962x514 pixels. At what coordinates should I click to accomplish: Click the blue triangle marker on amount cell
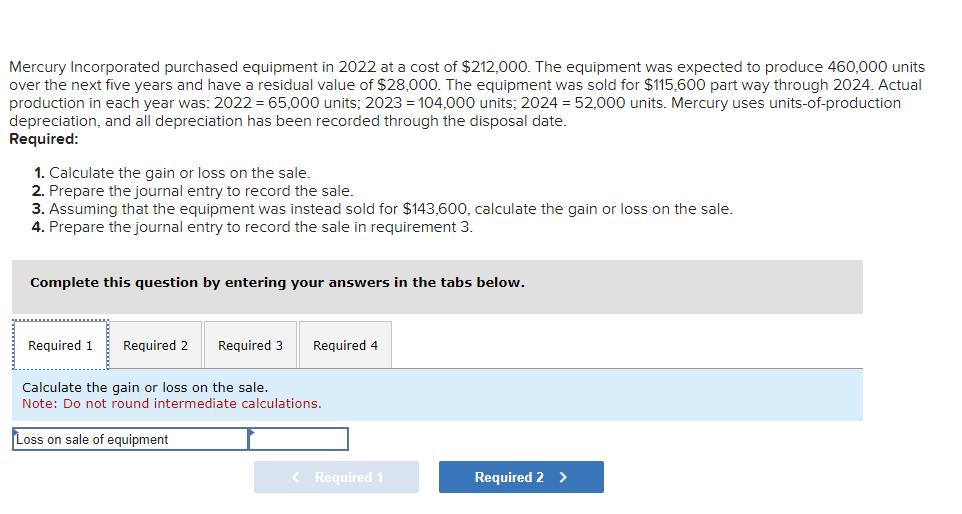253,433
